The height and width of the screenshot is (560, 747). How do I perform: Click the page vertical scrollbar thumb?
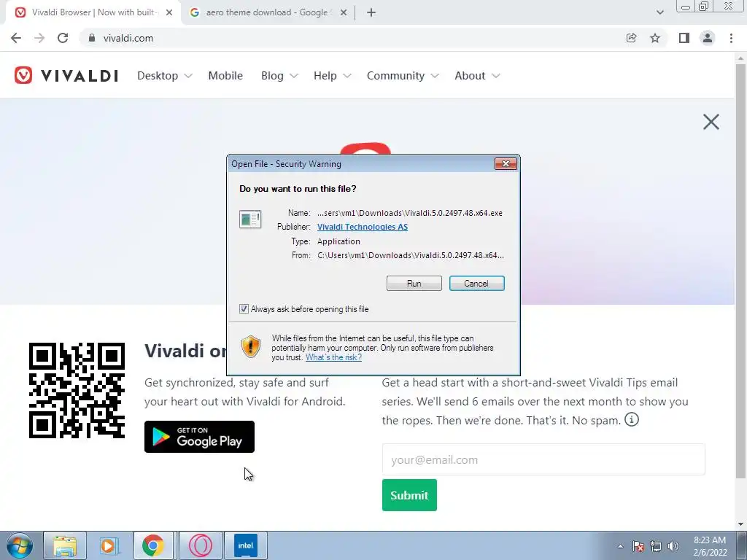pyautogui.click(x=740, y=271)
